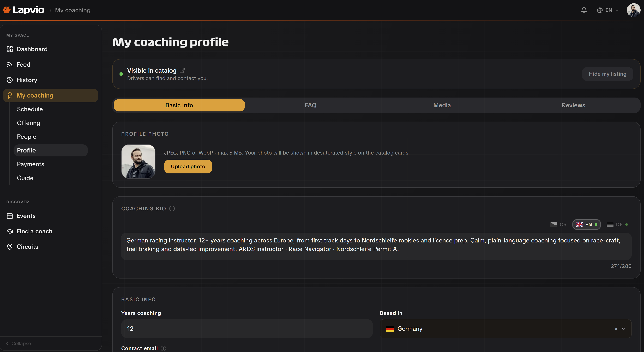Switch to the Reviews tab
The image size is (644, 352).
573,105
